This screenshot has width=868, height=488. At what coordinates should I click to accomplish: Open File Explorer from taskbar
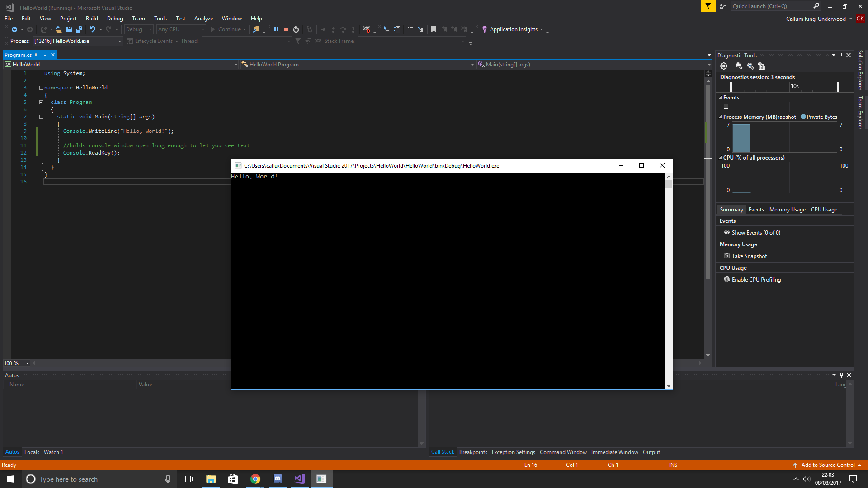point(211,479)
